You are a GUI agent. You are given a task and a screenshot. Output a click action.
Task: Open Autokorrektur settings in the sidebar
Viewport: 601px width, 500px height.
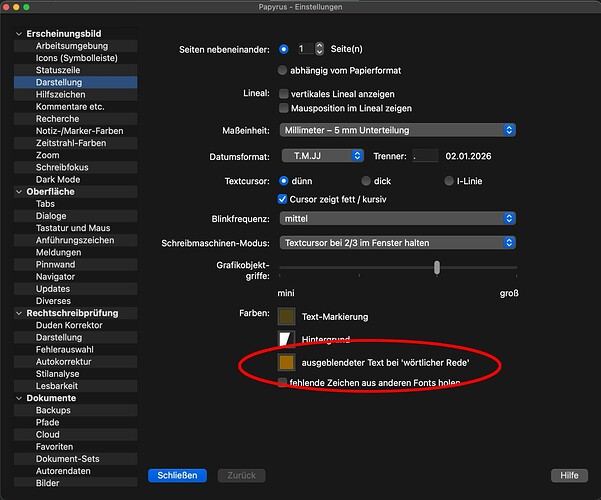point(65,361)
